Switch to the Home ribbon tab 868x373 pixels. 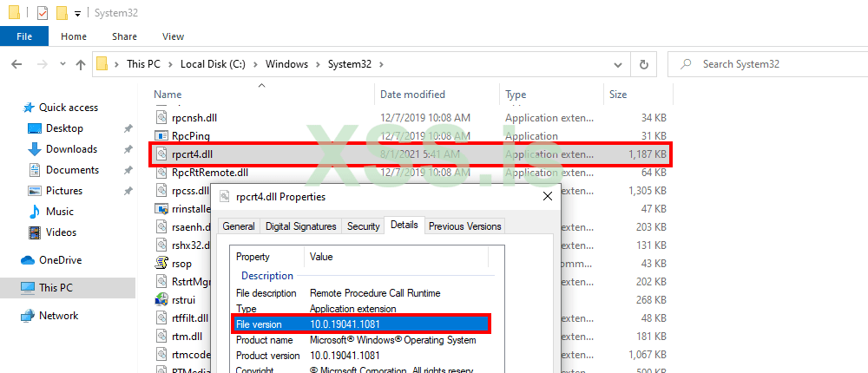pos(74,36)
